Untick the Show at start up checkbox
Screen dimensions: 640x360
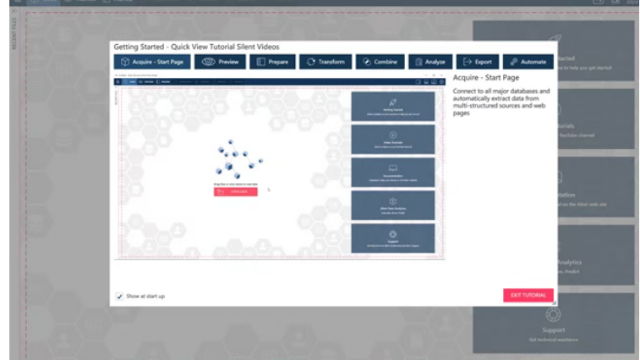pos(119,296)
